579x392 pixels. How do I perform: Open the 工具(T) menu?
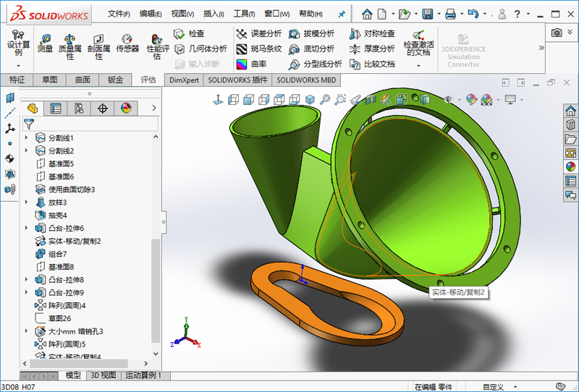click(245, 14)
